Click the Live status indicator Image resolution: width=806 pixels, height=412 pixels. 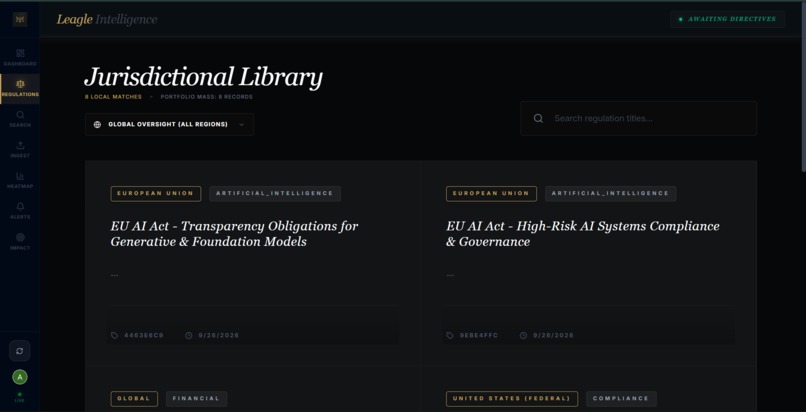click(20, 397)
